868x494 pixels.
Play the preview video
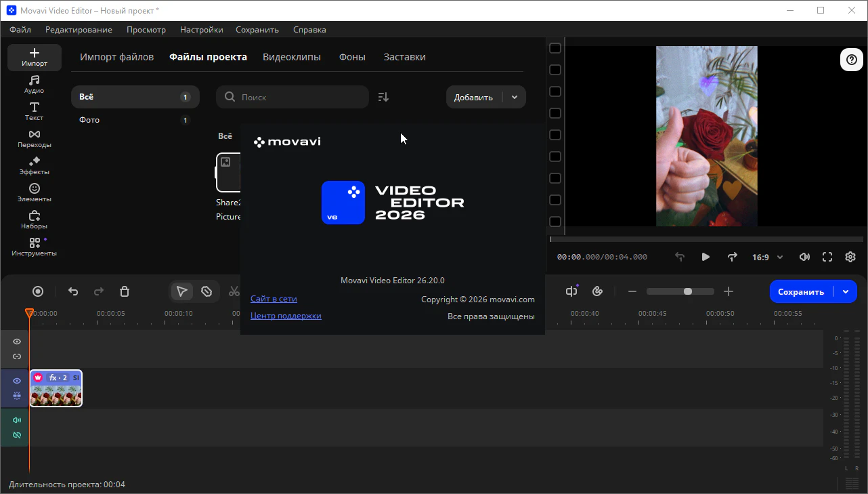coord(706,257)
